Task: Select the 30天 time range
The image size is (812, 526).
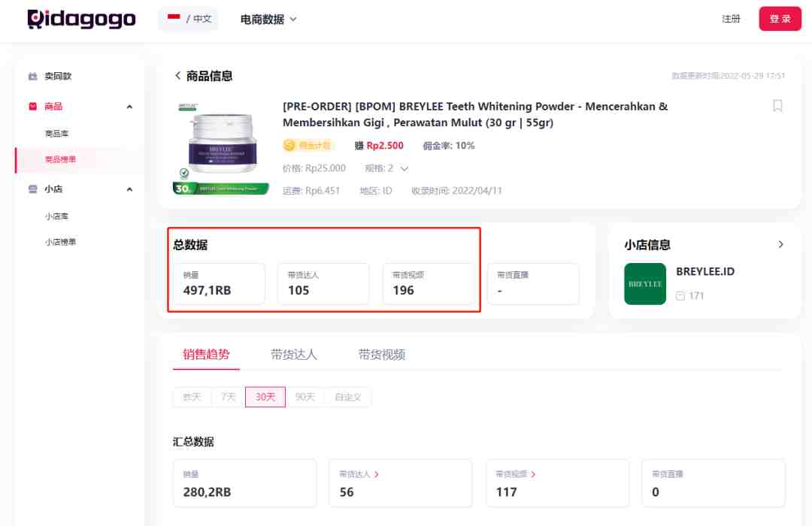Action: click(x=265, y=397)
